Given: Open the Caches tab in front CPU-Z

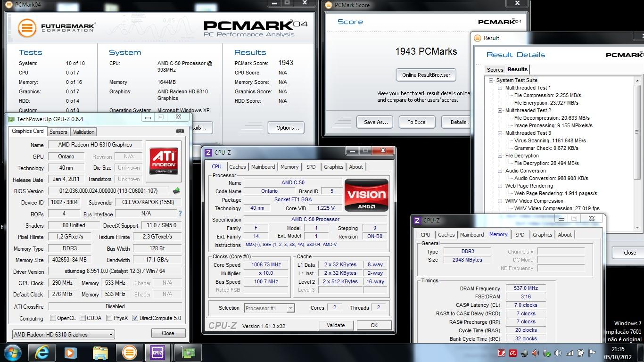Looking at the screenshot, I should (238, 167).
